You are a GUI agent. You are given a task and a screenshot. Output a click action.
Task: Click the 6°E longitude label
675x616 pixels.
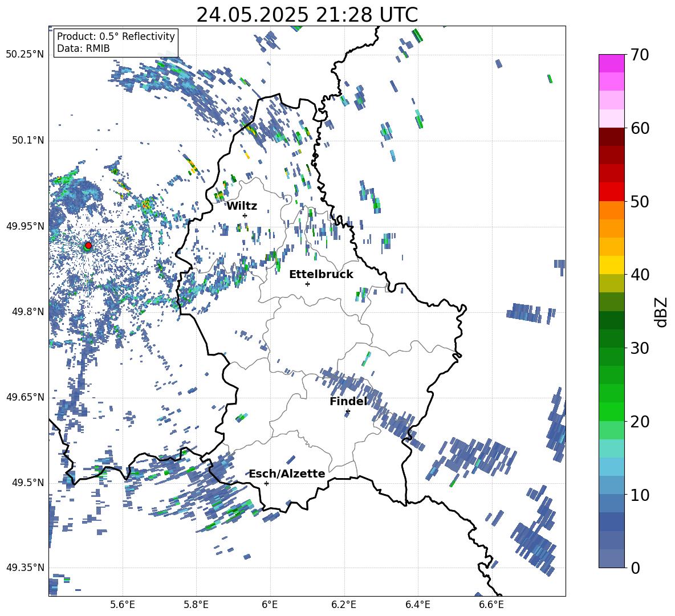point(270,605)
